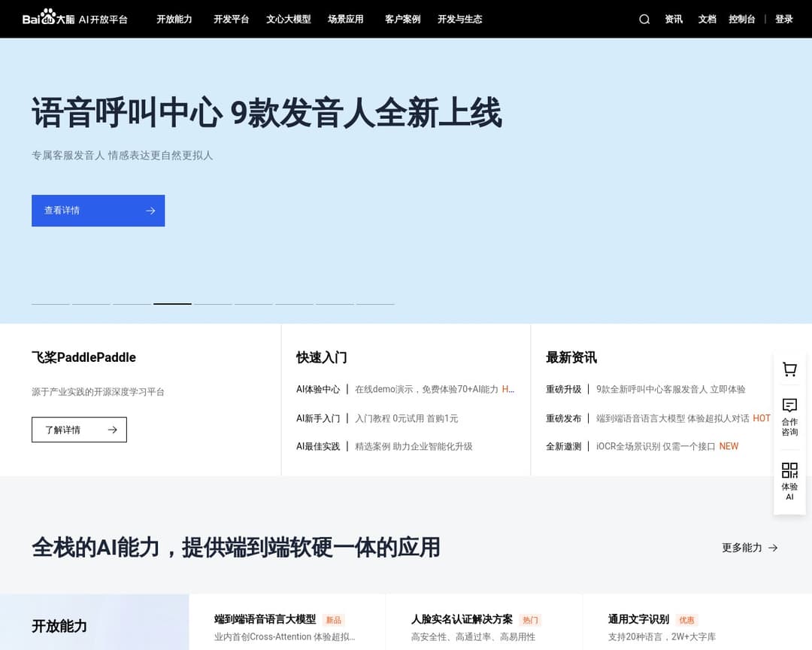This screenshot has width=812, height=650.
Task: Open the 场景应用 menu
Action: [x=345, y=19]
